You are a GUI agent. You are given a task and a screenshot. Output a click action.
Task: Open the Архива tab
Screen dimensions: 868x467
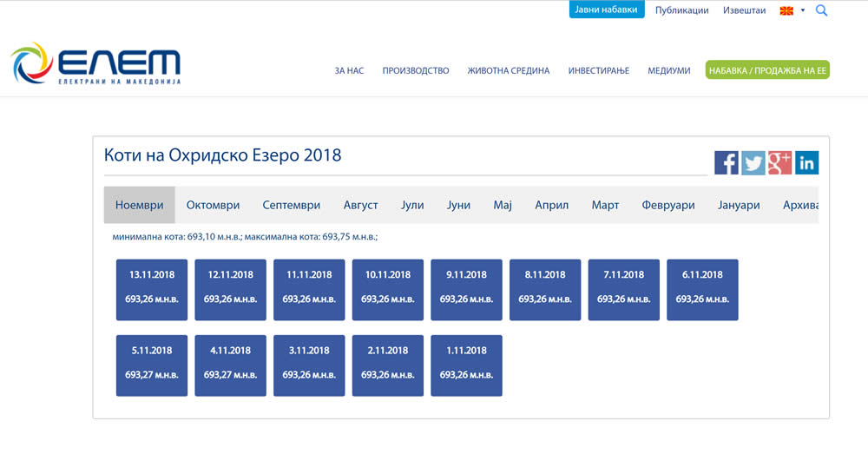click(x=799, y=205)
